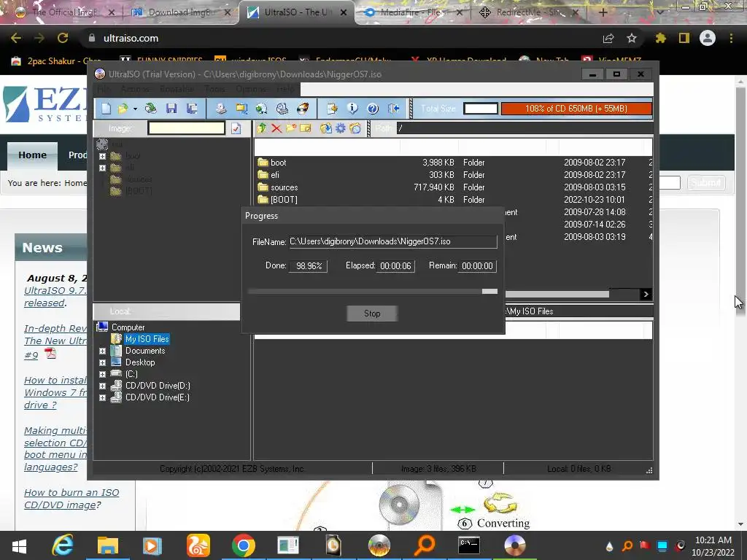Click the Burn CD/DVD Image flame icon
747x560 pixels.
tap(303, 109)
